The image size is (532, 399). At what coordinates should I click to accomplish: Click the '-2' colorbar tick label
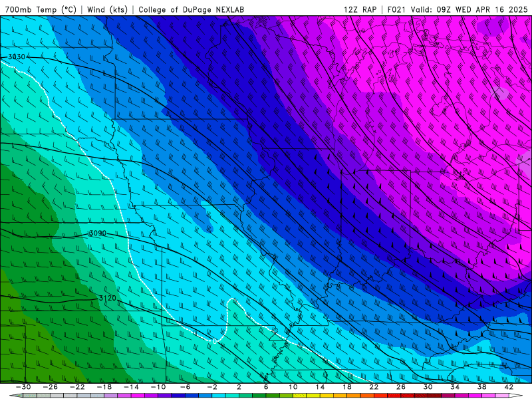tap(212, 387)
